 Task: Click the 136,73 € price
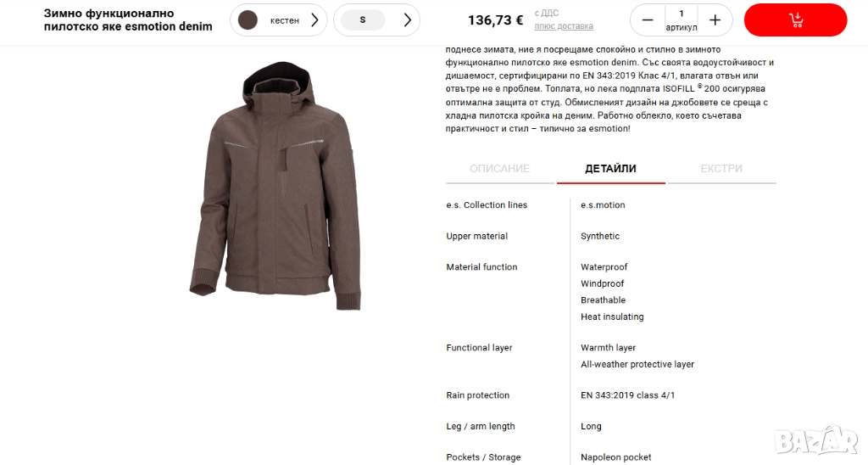[495, 20]
